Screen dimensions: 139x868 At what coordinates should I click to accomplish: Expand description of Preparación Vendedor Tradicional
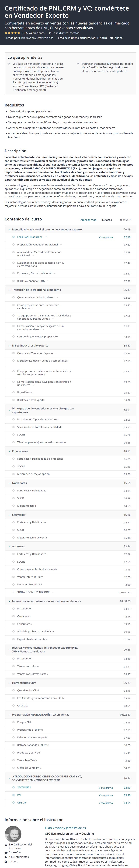(61, 245)
